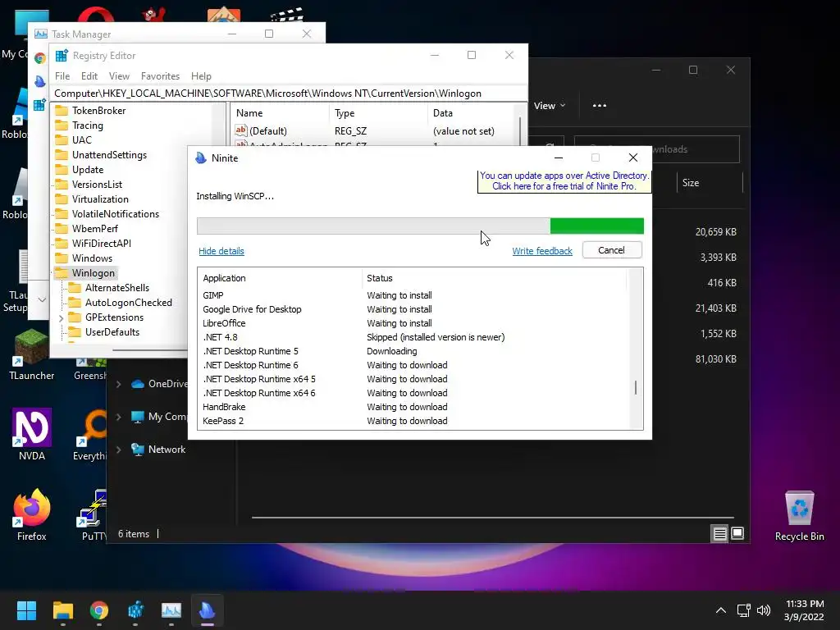
Task: Select the UserDefaults subkey
Action: (x=112, y=332)
